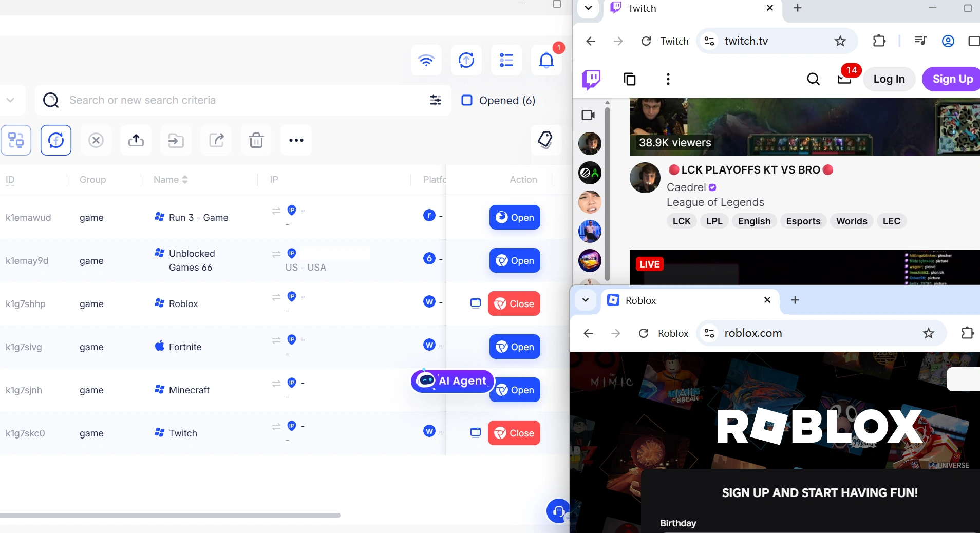Click the circled X close-profiles icon
The image size is (980, 533).
tap(96, 140)
